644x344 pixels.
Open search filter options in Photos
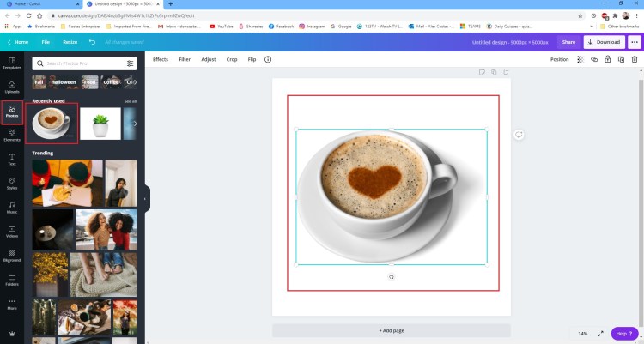pyautogui.click(x=131, y=63)
